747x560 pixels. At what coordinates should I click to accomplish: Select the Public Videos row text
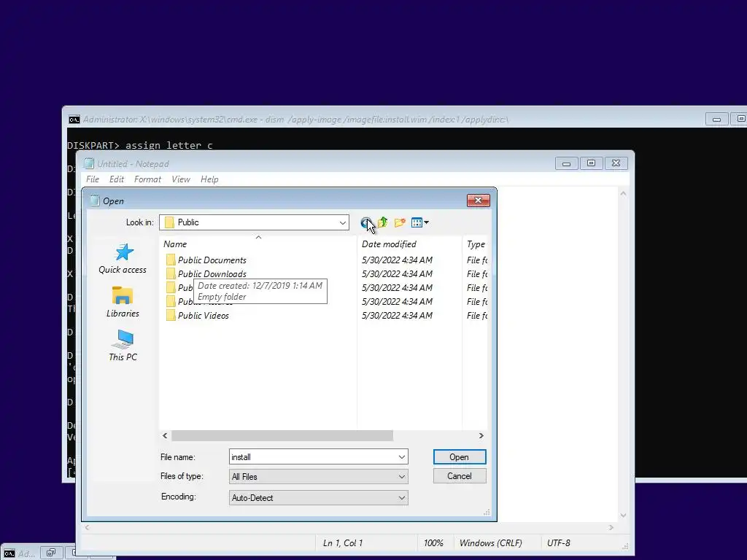tap(204, 315)
